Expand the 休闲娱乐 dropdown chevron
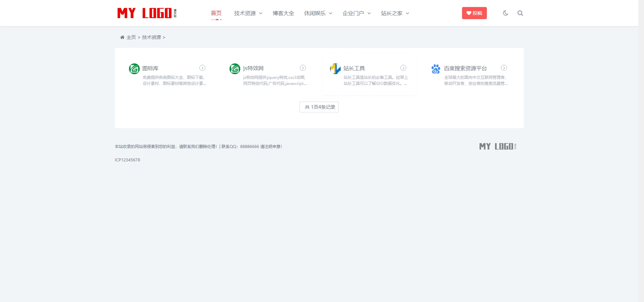This screenshot has height=302, width=644. [331, 13]
